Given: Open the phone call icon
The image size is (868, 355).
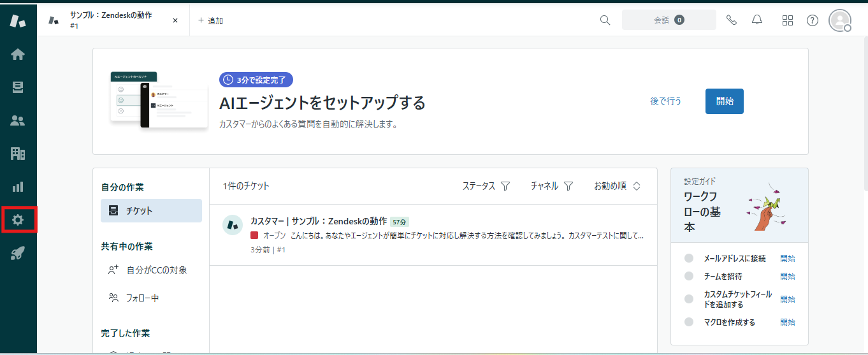Looking at the screenshot, I should (732, 20).
